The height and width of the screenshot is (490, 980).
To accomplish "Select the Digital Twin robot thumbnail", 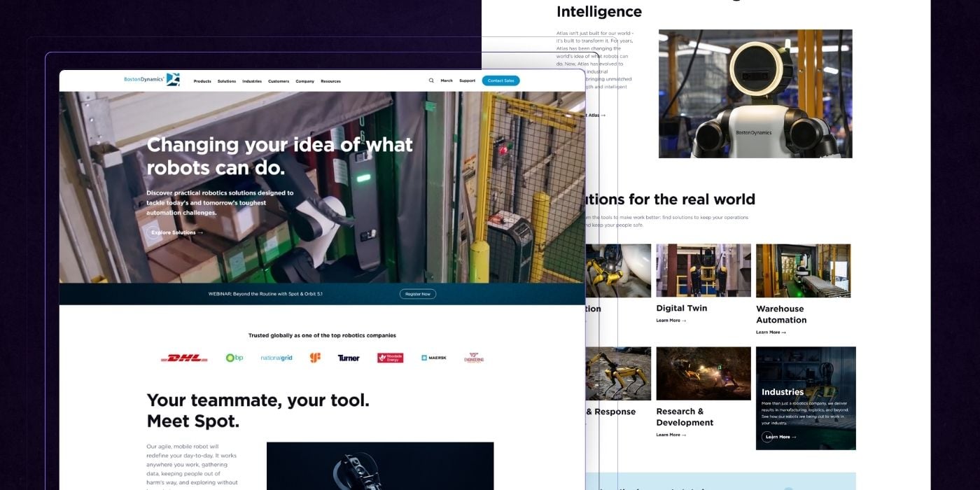I will click(703, 270).
